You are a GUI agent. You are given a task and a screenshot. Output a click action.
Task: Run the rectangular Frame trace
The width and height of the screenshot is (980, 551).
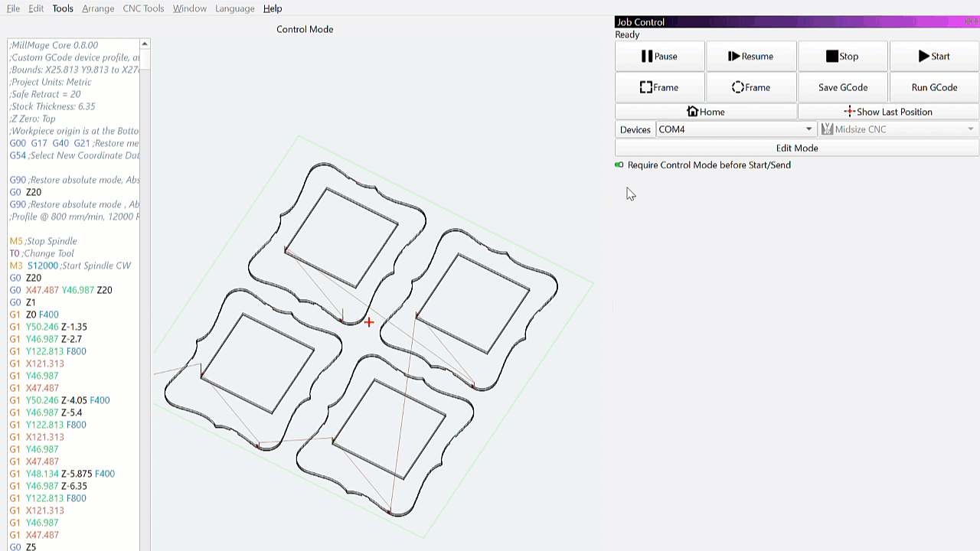[659, 87]
